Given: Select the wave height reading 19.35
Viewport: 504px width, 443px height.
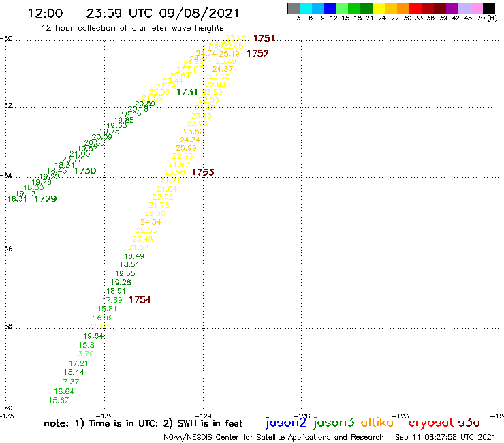Looking at the screenshot, I should pyautogui.click(x=125, y=273).
